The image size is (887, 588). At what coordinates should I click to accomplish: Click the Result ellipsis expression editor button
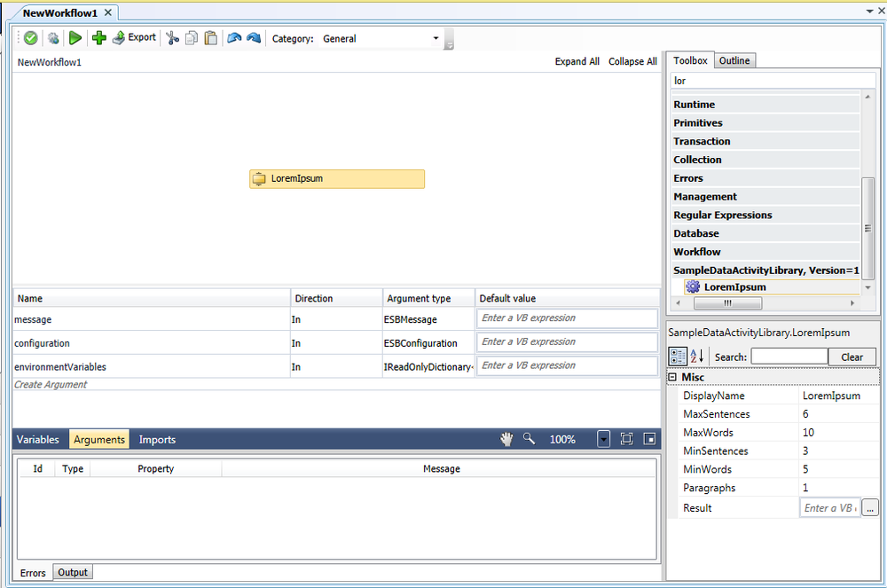click(x=870, y=507)
